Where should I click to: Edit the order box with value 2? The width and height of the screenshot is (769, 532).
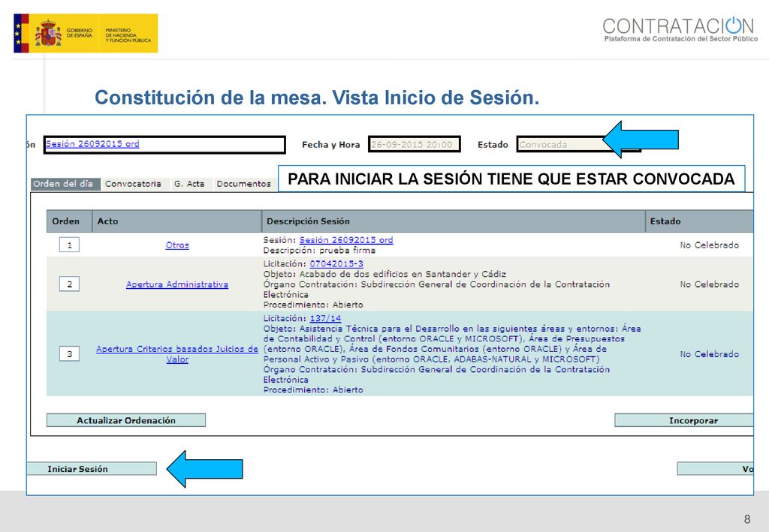[69, 284]
